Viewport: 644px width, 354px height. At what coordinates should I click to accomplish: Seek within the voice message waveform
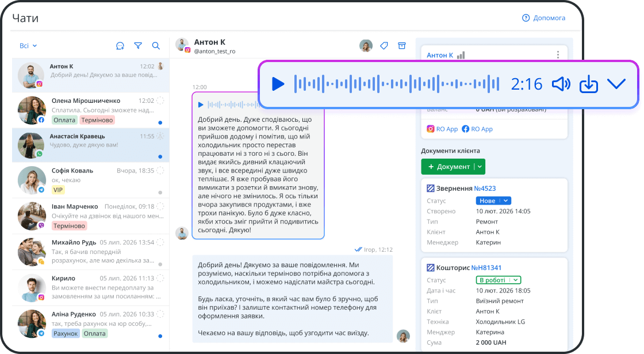pos(397,83)
